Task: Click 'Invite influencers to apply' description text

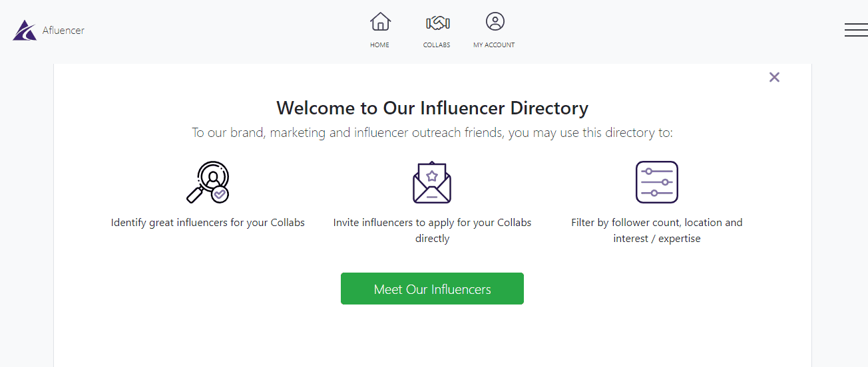Action: tap(432, 230)
